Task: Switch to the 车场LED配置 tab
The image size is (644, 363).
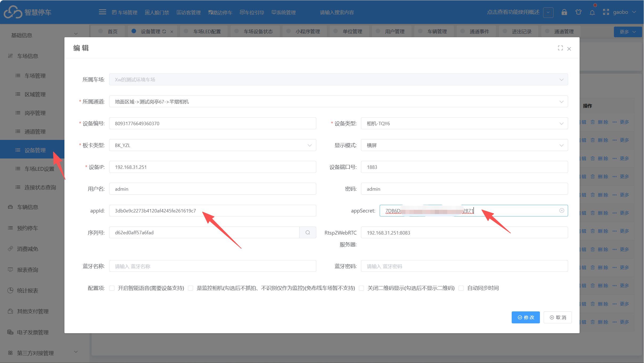Action: coord(204,32)
